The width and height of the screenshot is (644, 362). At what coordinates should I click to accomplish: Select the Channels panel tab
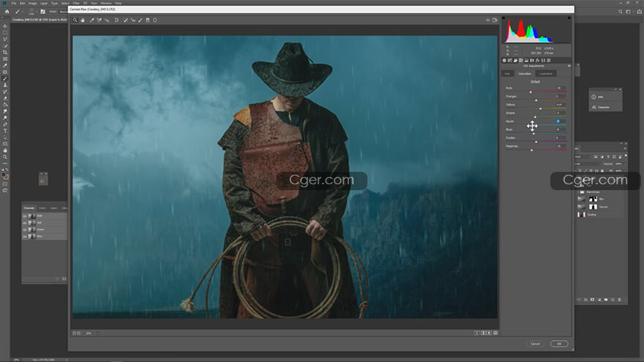[29, 208]
